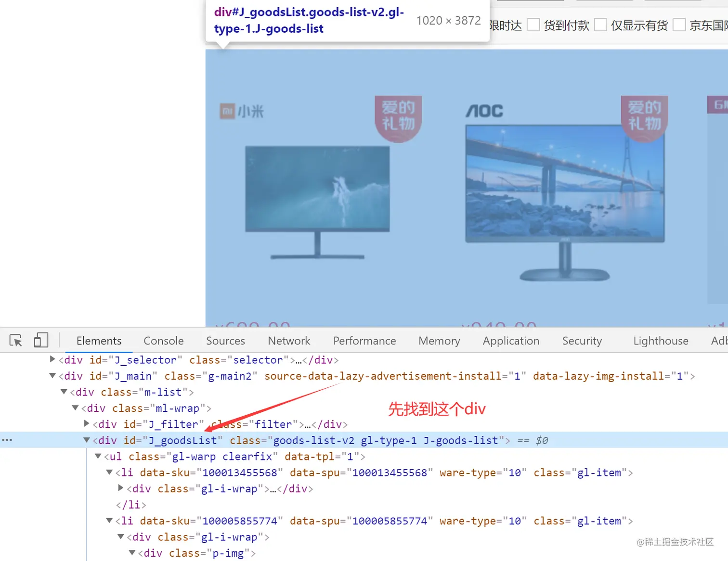Click the Xiaomi monitor product image
Screen dimensions: 728x561
click(317, 203)
